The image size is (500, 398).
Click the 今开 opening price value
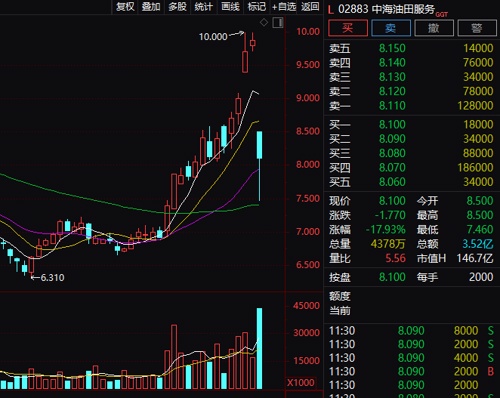[x=480, y=201]
